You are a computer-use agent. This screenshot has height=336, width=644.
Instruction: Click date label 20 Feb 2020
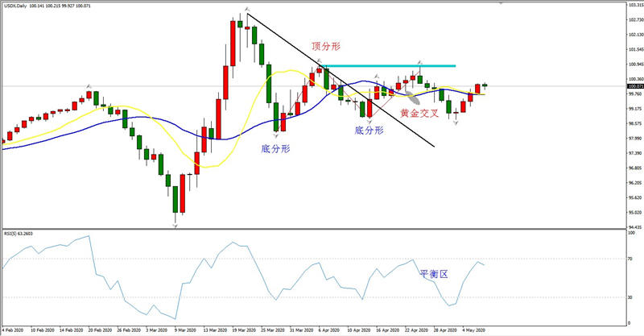point(101,330)
